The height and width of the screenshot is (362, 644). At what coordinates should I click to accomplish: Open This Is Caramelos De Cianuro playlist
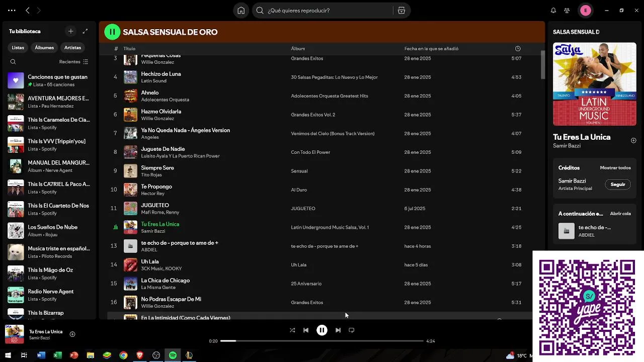tap(49, 123)
